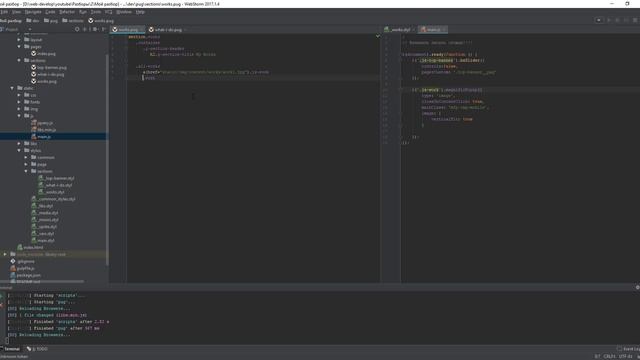Switch to the _works.styl tab in right editor
This screenshot has height=360, width=640.
(x=399, y=29)
